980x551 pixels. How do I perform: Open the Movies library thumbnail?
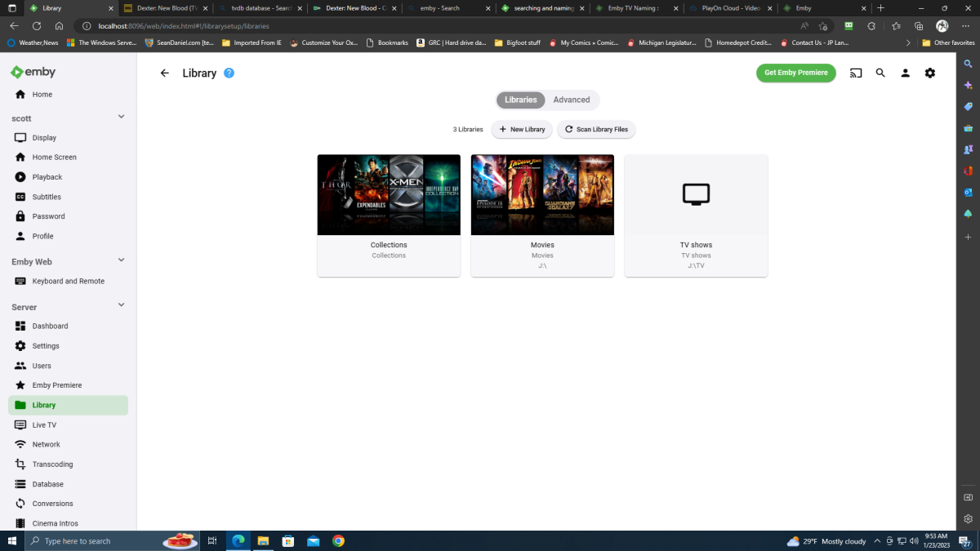pos(542,195)
